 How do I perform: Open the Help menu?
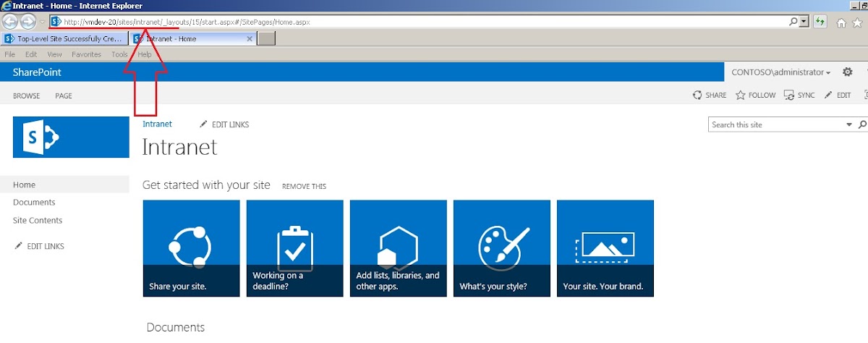pos(145,54)
